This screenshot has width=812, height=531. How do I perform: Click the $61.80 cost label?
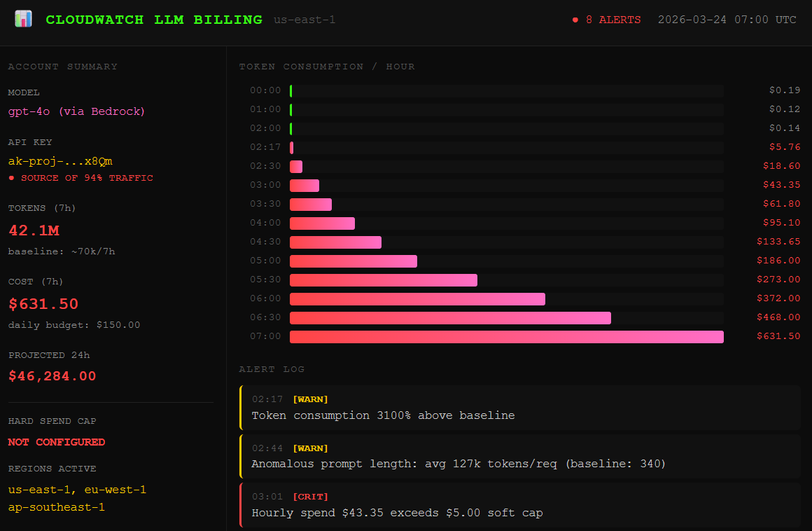[781, 204]
